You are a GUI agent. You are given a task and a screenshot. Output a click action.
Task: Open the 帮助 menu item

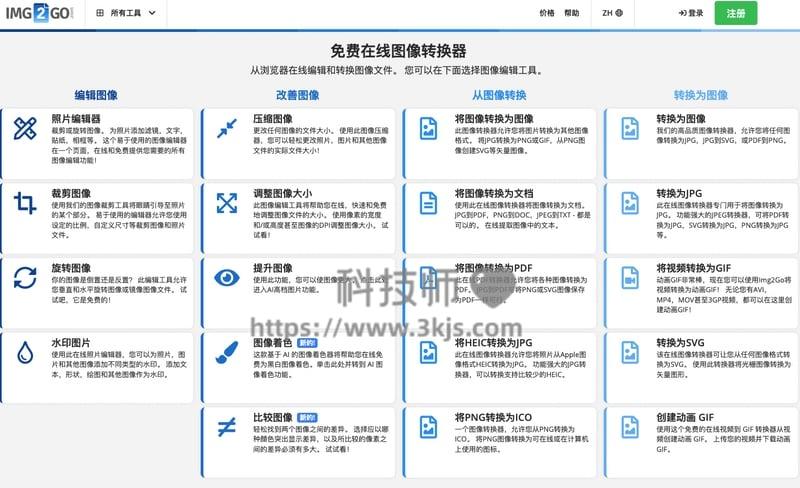[571, 13]
